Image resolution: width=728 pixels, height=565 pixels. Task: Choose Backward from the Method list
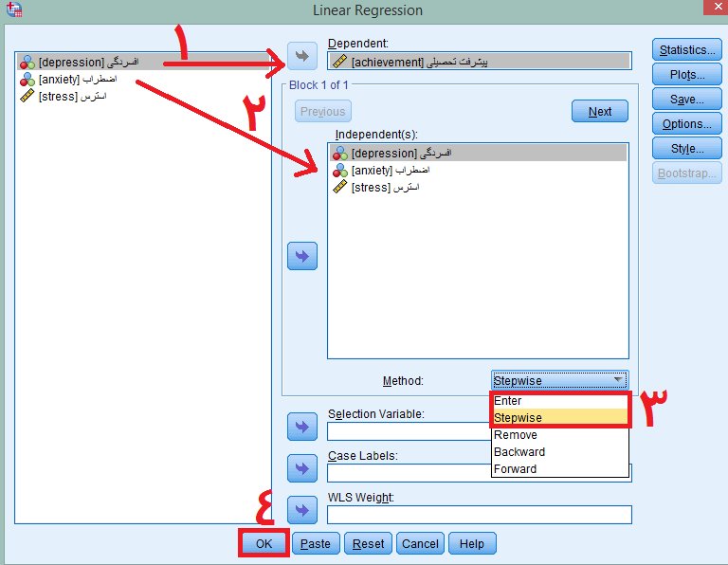[519, 452]
